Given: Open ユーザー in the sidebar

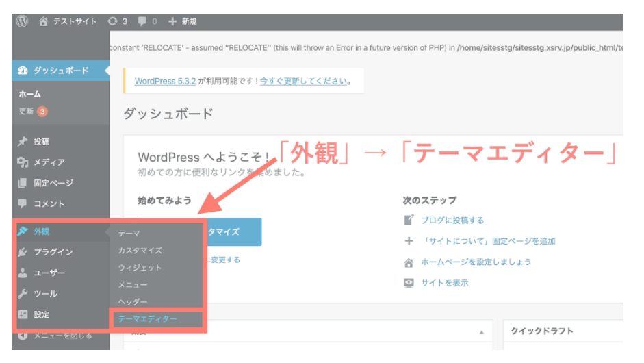Looking at the screenshot, I should (x=49, y=273).
